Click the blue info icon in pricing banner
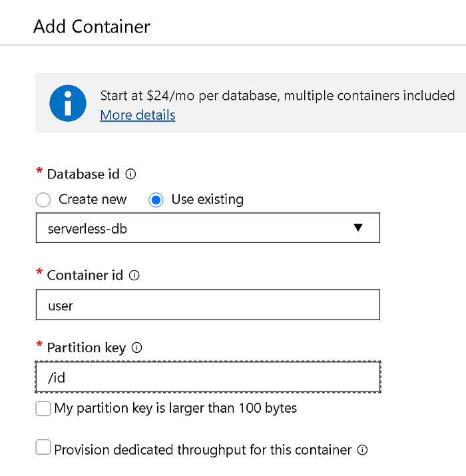Image resolution: width=466 pixels, height=476 pixels. (68, 103)
